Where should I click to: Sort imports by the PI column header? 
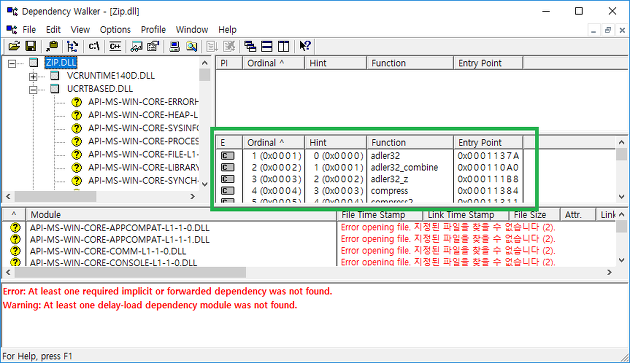click(229, 63)
